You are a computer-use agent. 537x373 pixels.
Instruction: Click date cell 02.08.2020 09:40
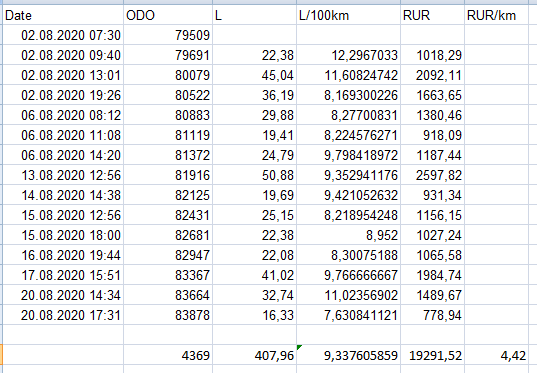[x=63, y=55]
